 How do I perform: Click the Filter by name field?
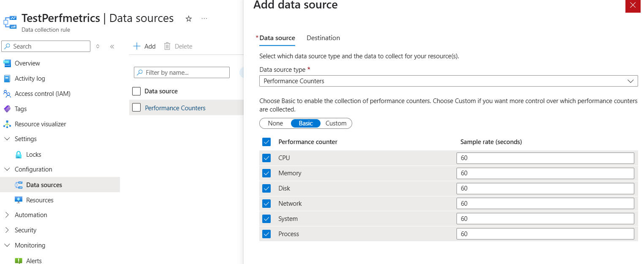click(x=182, y=73)
